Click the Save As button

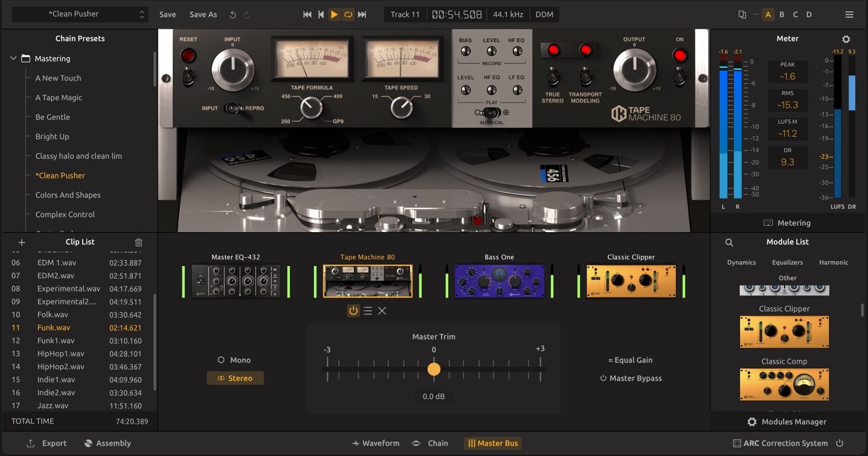pos(203,14)
